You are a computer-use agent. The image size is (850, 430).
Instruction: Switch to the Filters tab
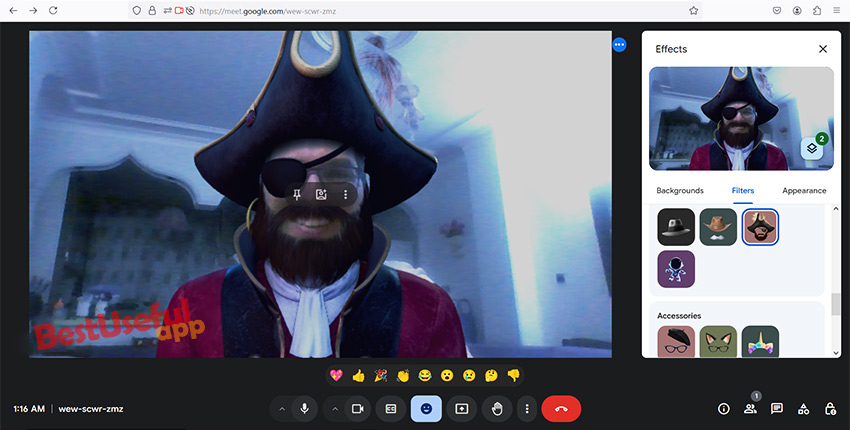coord(743,190)
